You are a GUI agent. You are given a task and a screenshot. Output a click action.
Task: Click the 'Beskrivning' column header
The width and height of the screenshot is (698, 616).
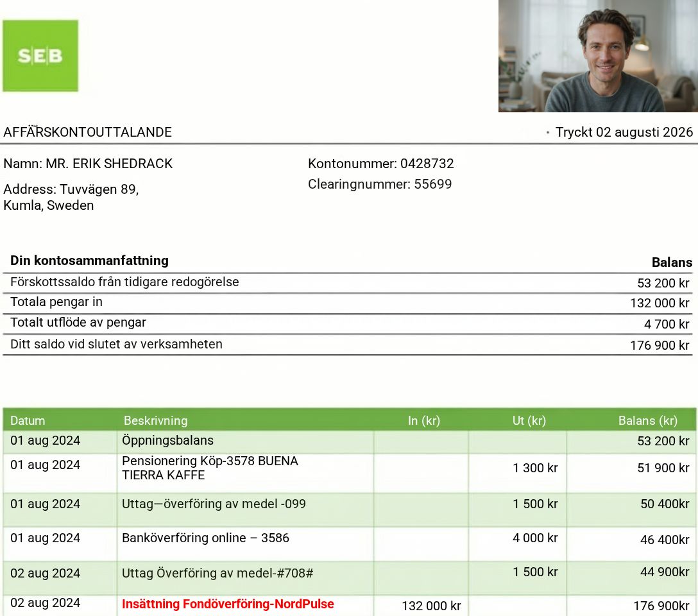click(156, 420)
